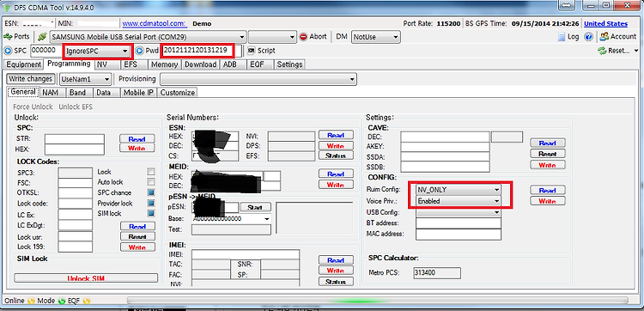Open the empty dropdown next to port list
This screenshot has width=644, height=311.
pyautogui.click(x=272, y=37)
